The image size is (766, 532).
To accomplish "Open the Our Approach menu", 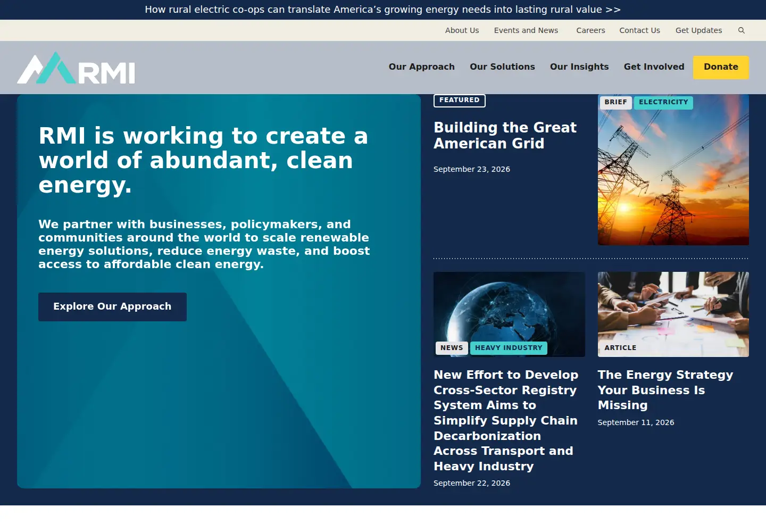I will pos(422,67).
